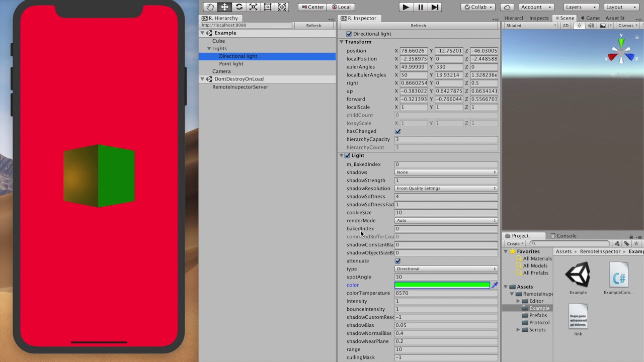644x362 pixels.
Task: Toggle scene effects image icon
Action: [x=602, y=26]
